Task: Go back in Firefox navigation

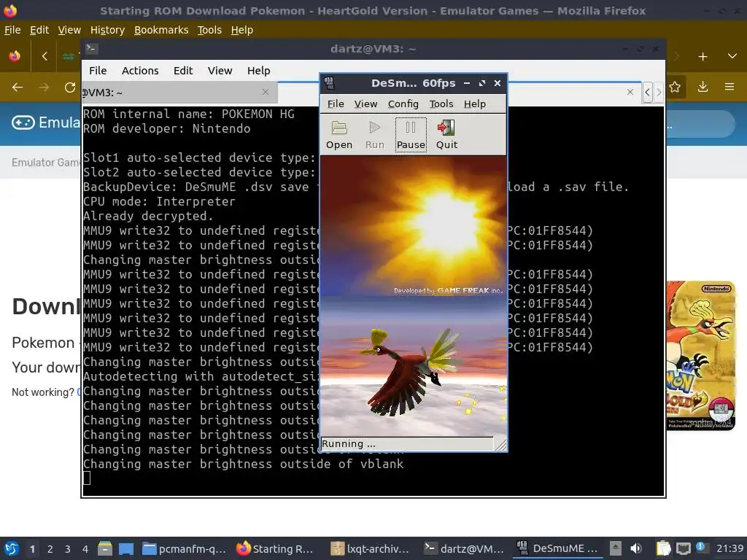Action: tap(18, 87)
